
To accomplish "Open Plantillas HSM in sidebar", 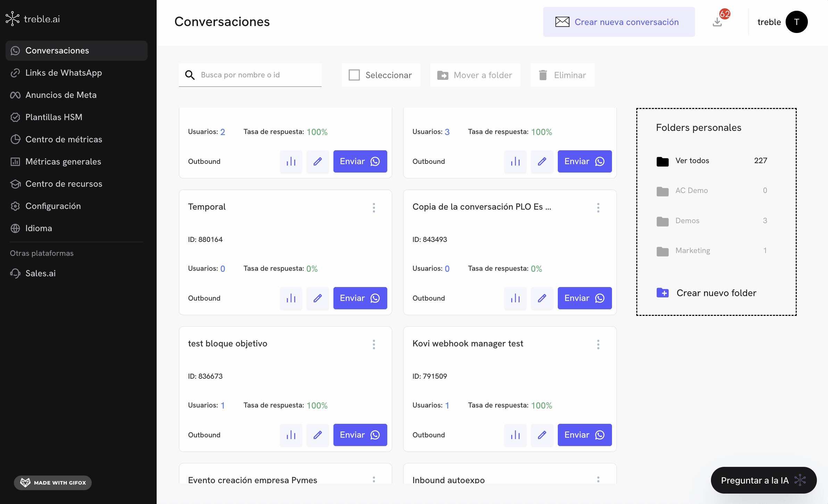I will (54, 117).
